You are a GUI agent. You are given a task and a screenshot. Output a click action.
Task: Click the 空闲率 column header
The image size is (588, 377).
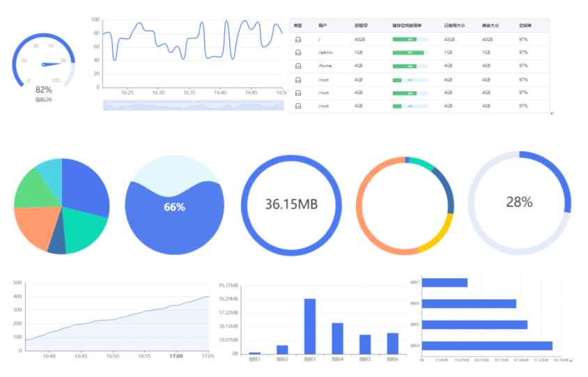(x=525, y=26)
